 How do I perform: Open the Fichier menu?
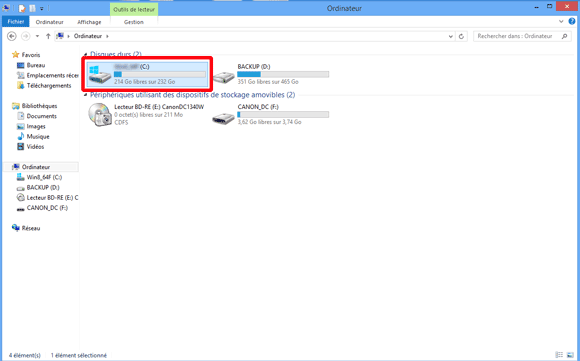tap(16, 22)
